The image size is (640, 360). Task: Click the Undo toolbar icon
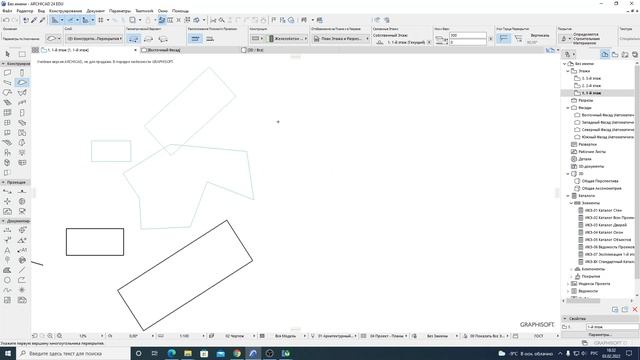click(6, 20)
